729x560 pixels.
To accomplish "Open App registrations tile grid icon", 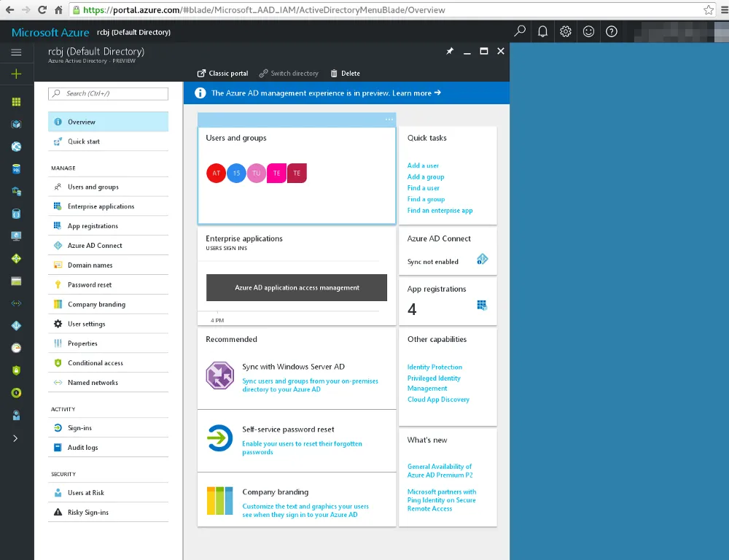I will [482, 305].
